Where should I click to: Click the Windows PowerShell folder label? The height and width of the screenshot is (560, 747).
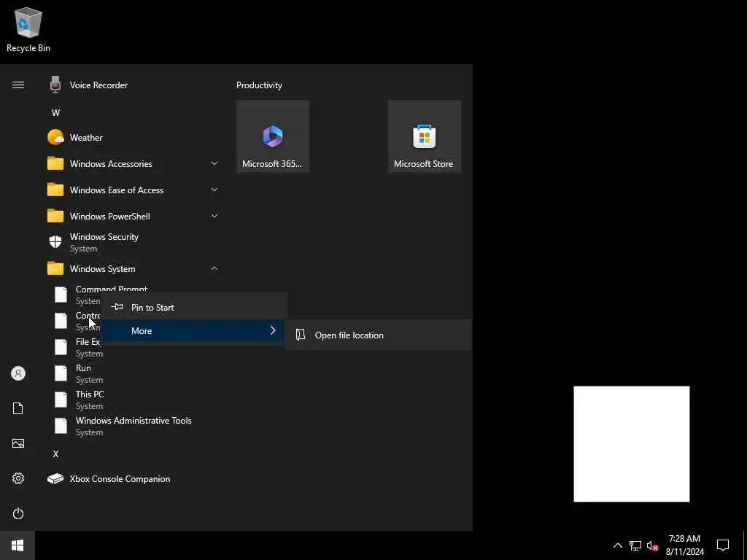pos(110,216)
